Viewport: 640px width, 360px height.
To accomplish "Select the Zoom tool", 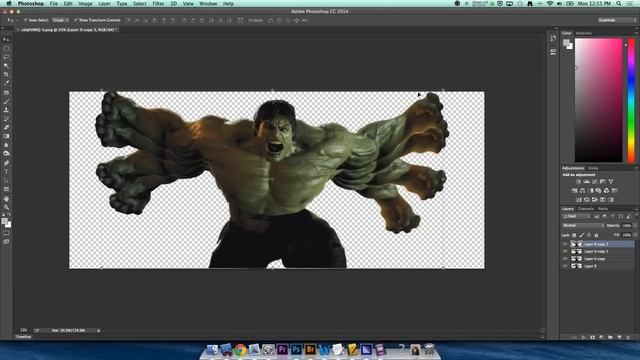I will coord(6,207).
